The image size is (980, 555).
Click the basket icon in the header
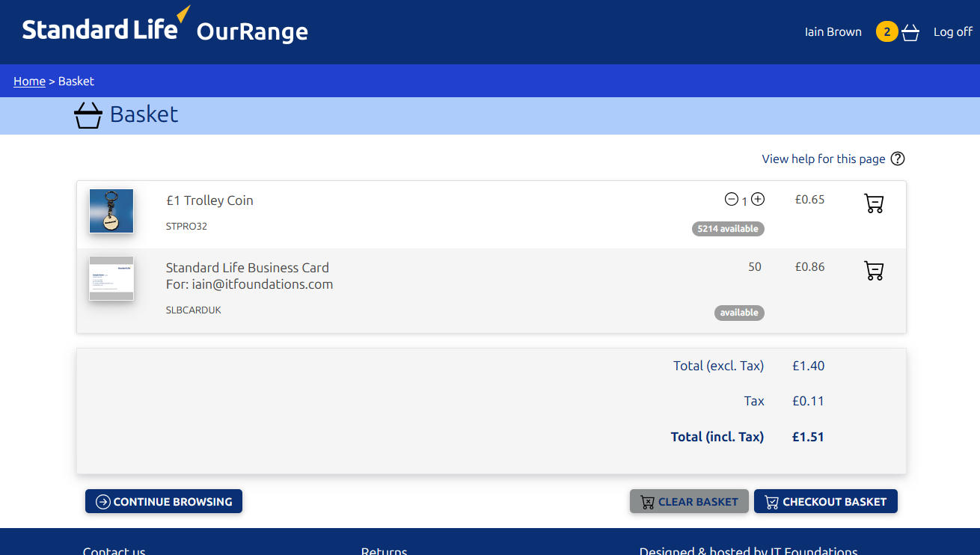coord(910,32)
